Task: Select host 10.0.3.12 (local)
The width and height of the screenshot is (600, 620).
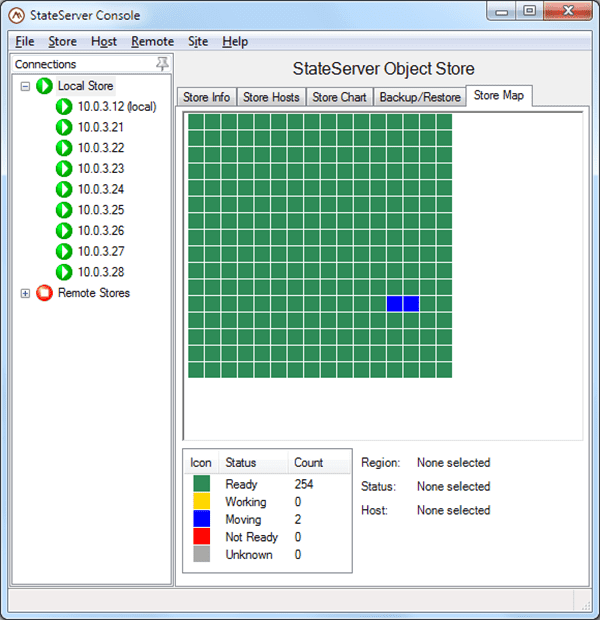Action: (117, 107)
